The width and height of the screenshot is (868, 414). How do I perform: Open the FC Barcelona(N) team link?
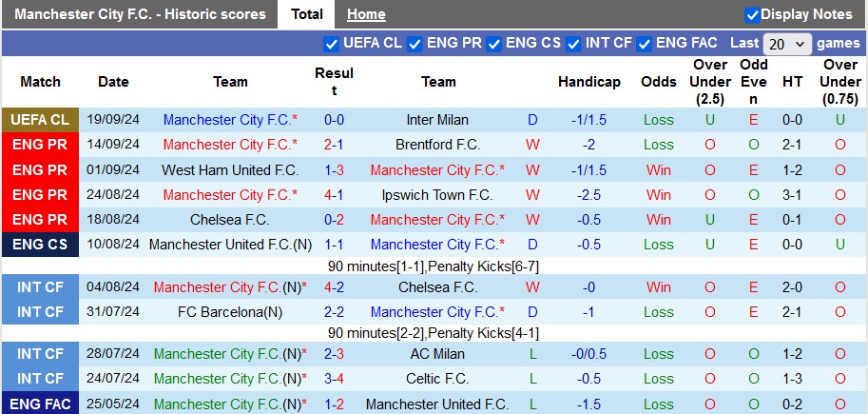click(230, 312)
